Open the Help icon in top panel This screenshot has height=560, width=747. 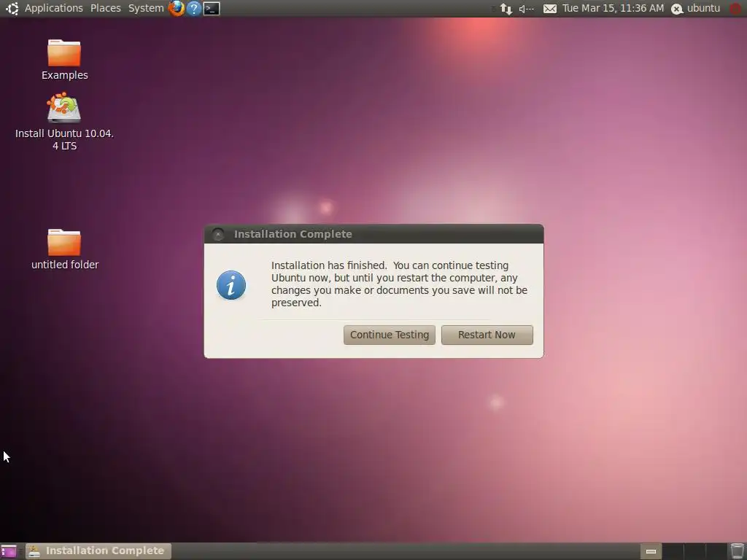[194, 8]
